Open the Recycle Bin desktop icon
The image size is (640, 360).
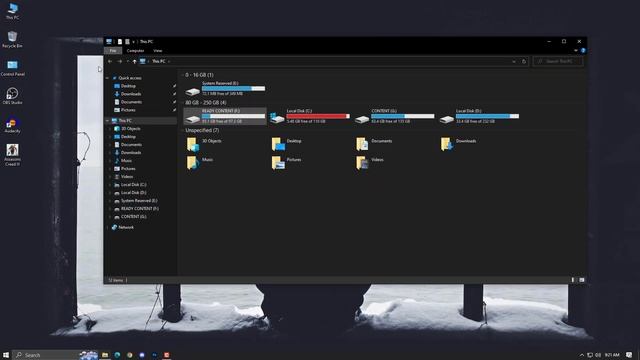pyautogui.click(x=13, y=40)
